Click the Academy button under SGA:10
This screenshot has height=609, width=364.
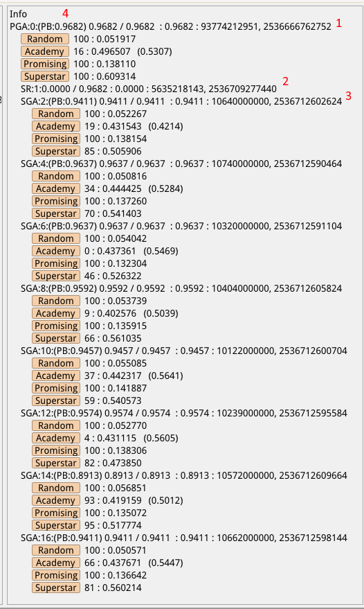coord(56,376)
